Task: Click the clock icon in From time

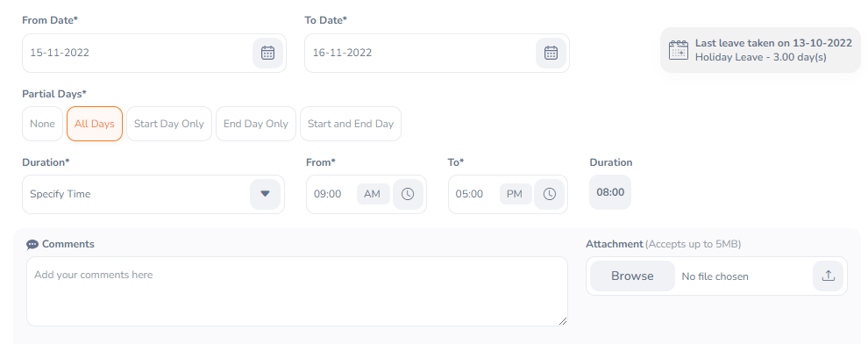Action: tap(408, 194)
